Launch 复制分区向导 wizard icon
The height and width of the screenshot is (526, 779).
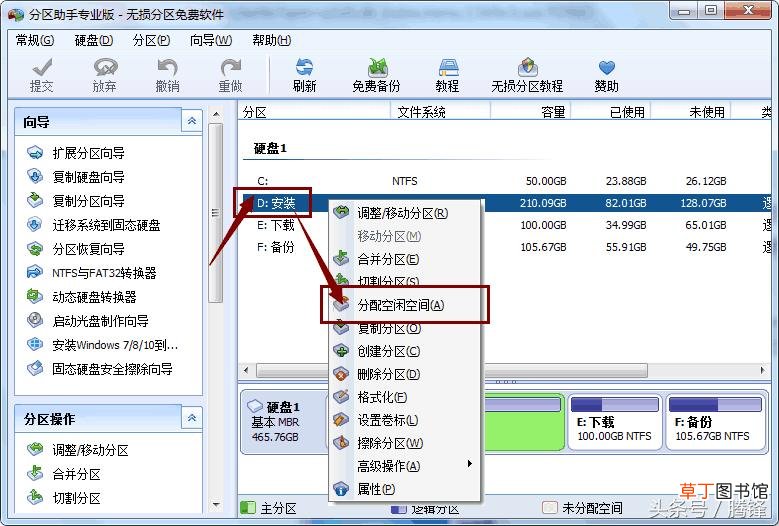click(x=35, y=200)
